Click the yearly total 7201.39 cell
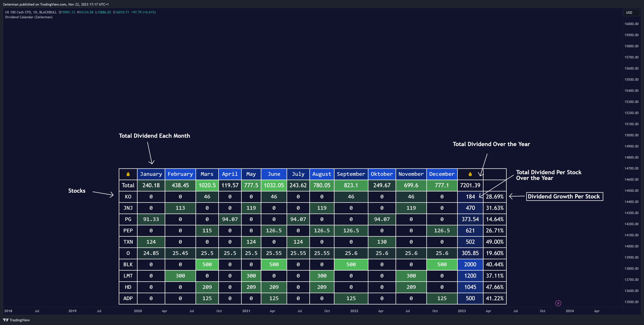This screenshot has width=644, height=325. (470, 185)
